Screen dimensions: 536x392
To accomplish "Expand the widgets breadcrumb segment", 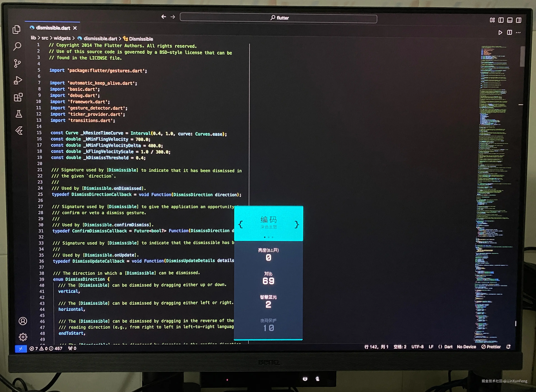I will 62,38.
